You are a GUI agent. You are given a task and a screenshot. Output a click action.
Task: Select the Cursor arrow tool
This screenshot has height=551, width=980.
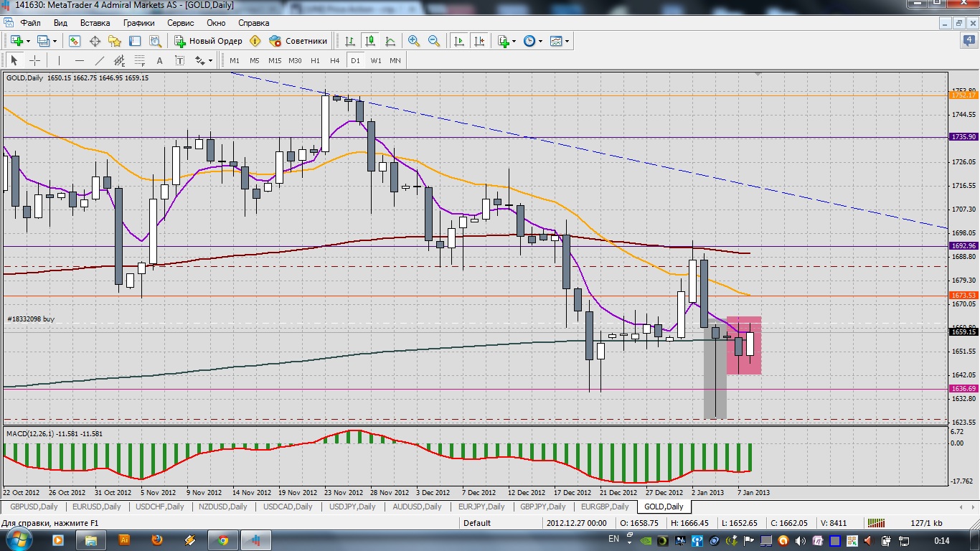(14, 60)
